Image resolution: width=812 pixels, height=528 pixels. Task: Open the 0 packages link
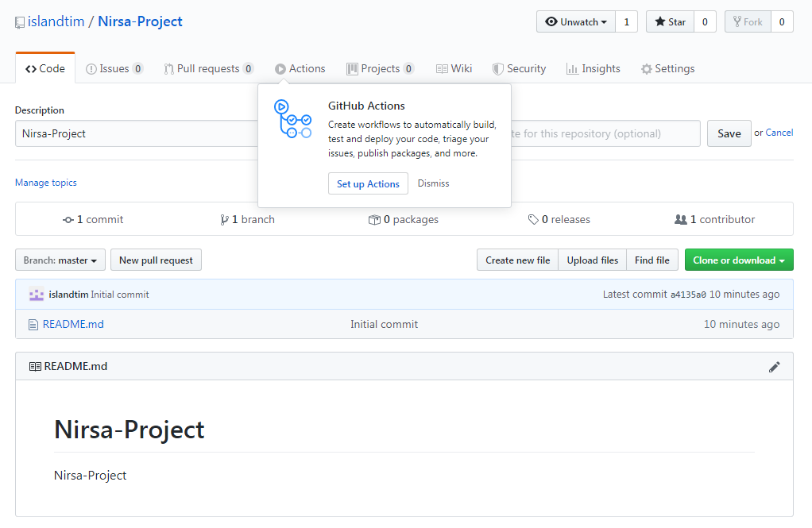point(404,219)
